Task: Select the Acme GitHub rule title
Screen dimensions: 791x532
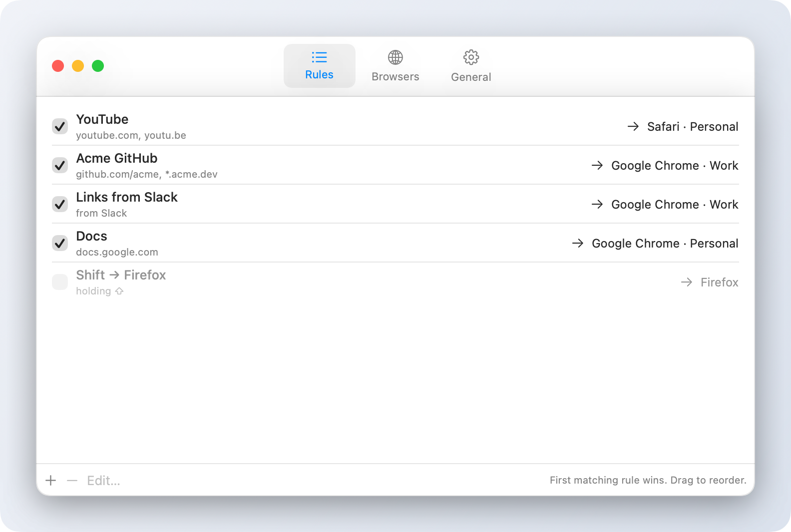Action: tap(117, 158)
